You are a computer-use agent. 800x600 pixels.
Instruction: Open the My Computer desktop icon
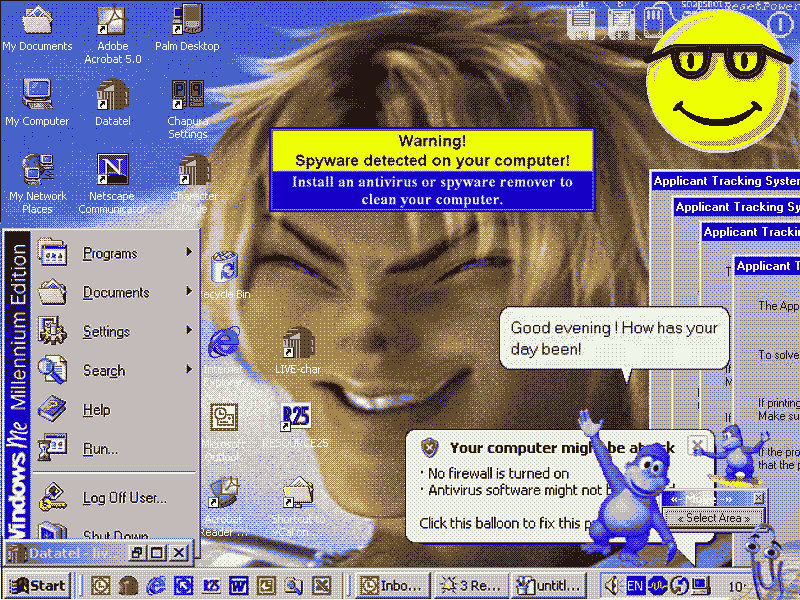click(37, 103)
